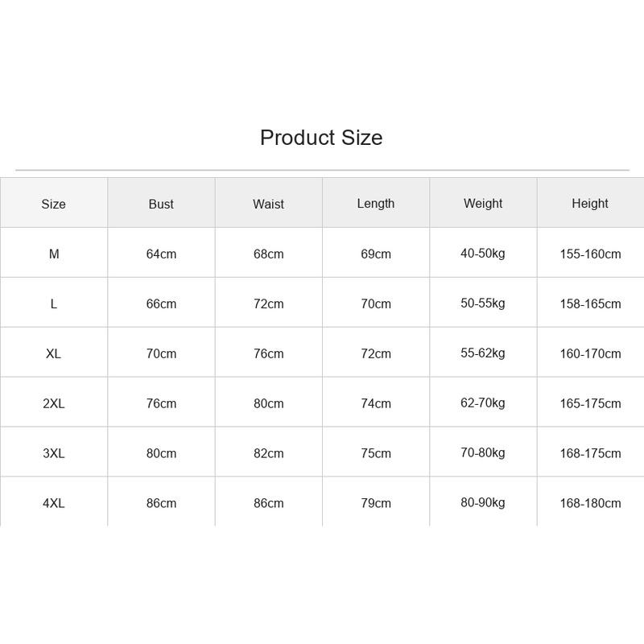
Task: Select the 40-50kg weight cell
Action: (483, 254)
